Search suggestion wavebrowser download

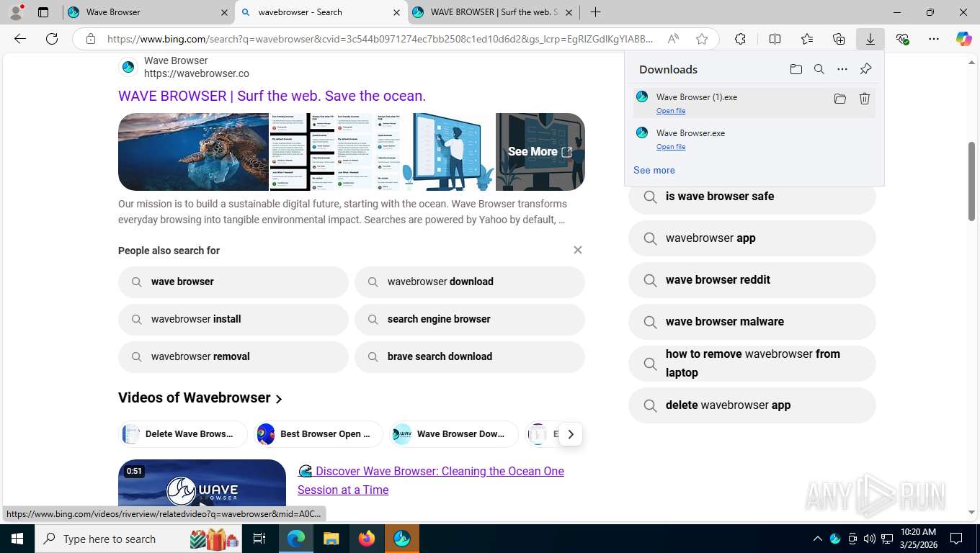470,282
